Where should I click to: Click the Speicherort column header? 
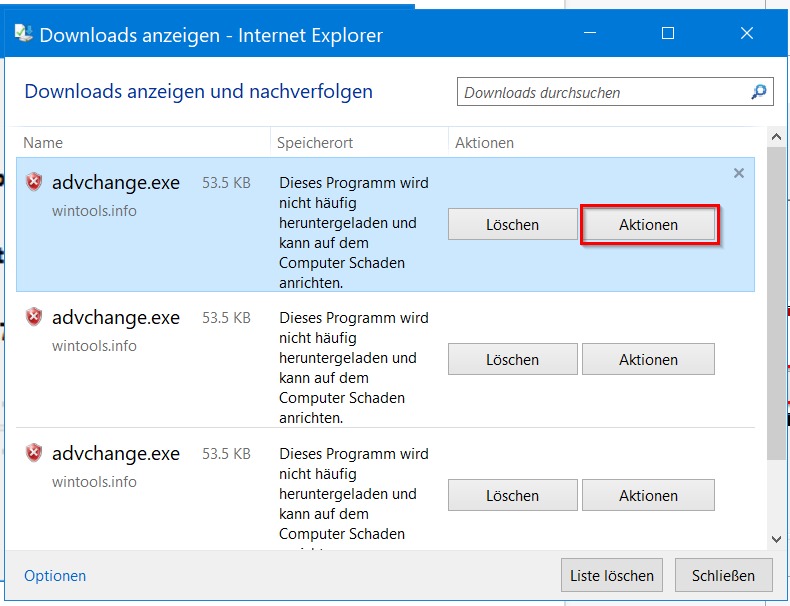click(315, 143)
